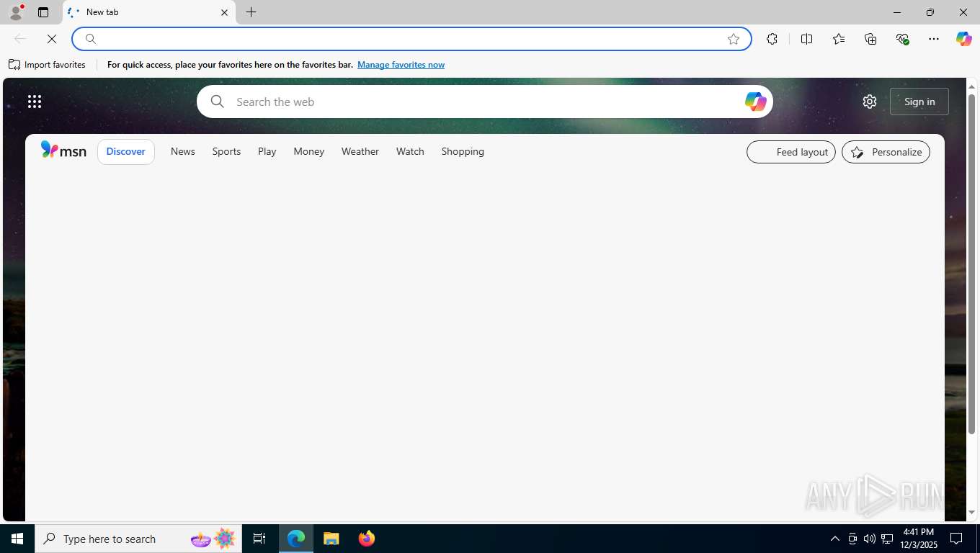Click the msn logo
This screenshot has width=980, height=553.
point(63,150)
